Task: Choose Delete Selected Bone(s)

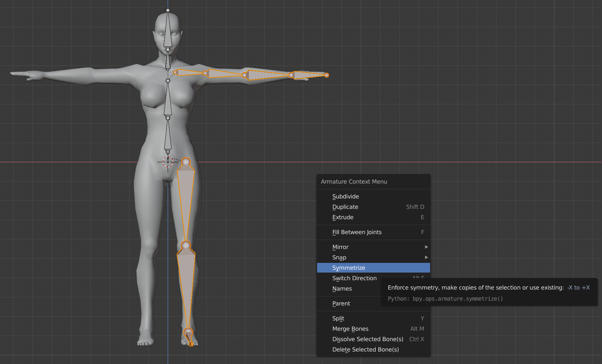Action: [x=373, y=349]
